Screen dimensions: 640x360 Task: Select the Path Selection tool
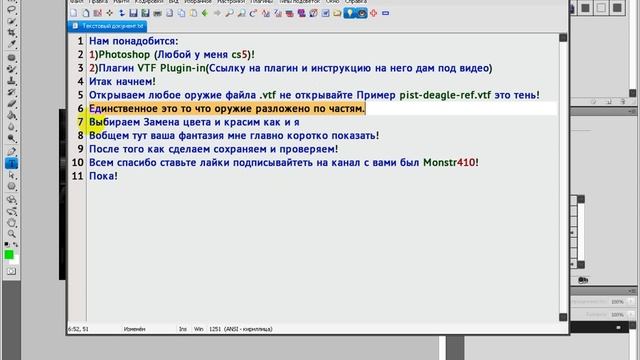11,175
